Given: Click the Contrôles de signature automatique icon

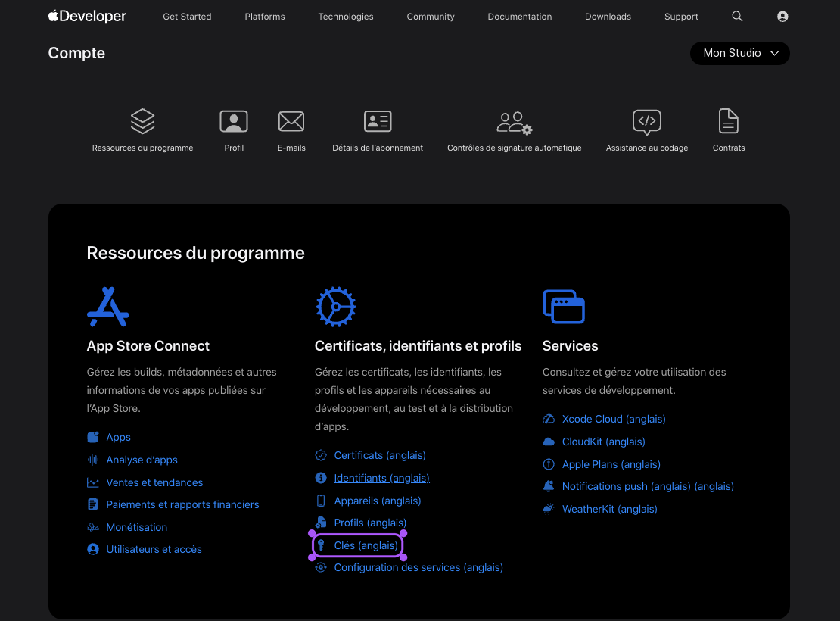Looking at the screenshot, I should 515,123.
